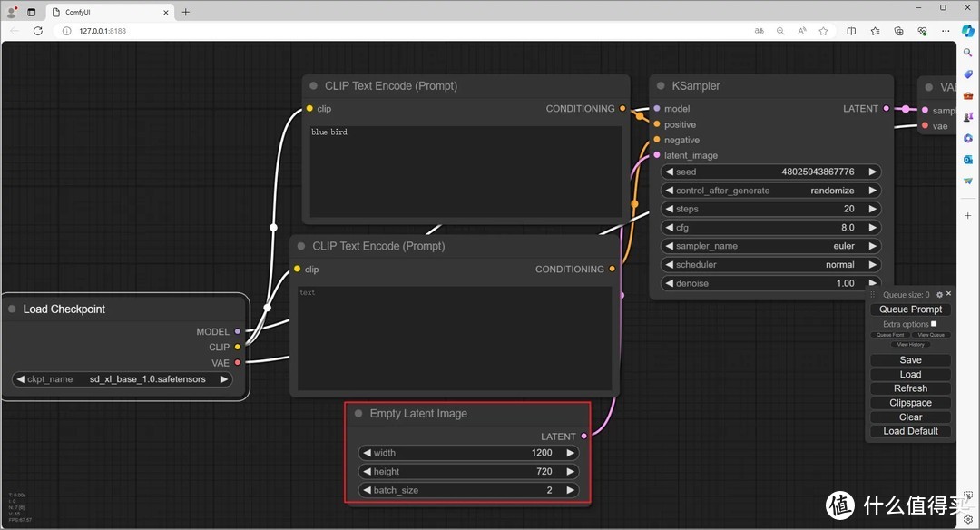Image resolution: width=980 pixels, height=530 pixels.
Task: Click the MODEL output socket on Load Checkpoint
Action: pos(238,331)
